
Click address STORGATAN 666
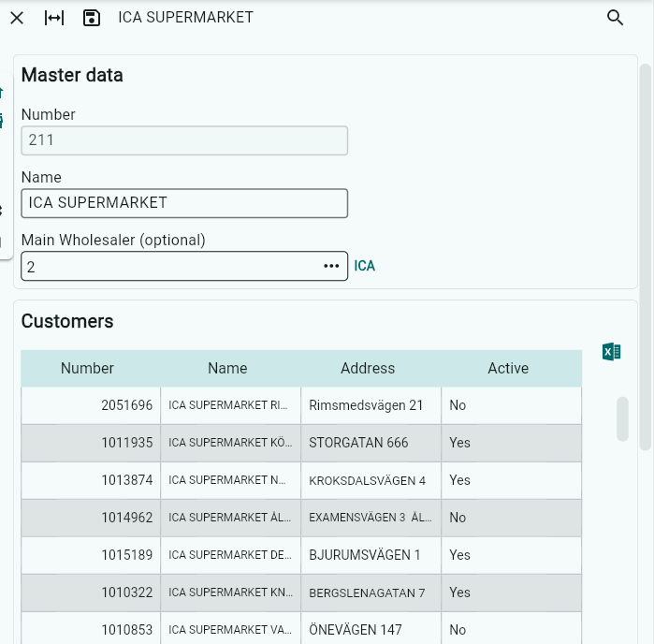358,443
